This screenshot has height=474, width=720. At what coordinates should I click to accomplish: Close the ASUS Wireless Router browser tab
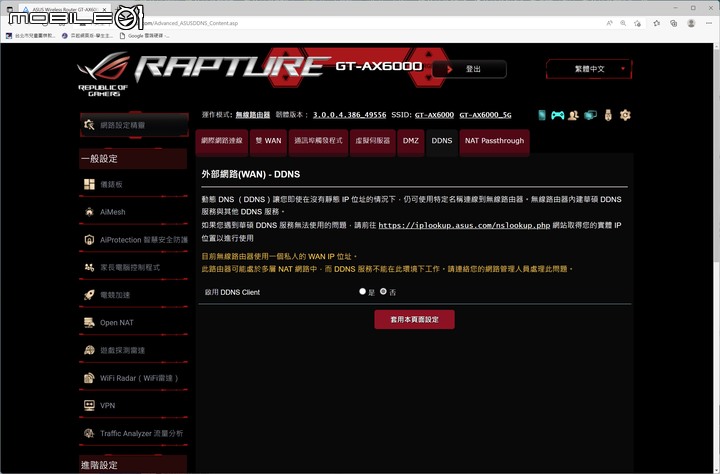(x=105, y=9)
